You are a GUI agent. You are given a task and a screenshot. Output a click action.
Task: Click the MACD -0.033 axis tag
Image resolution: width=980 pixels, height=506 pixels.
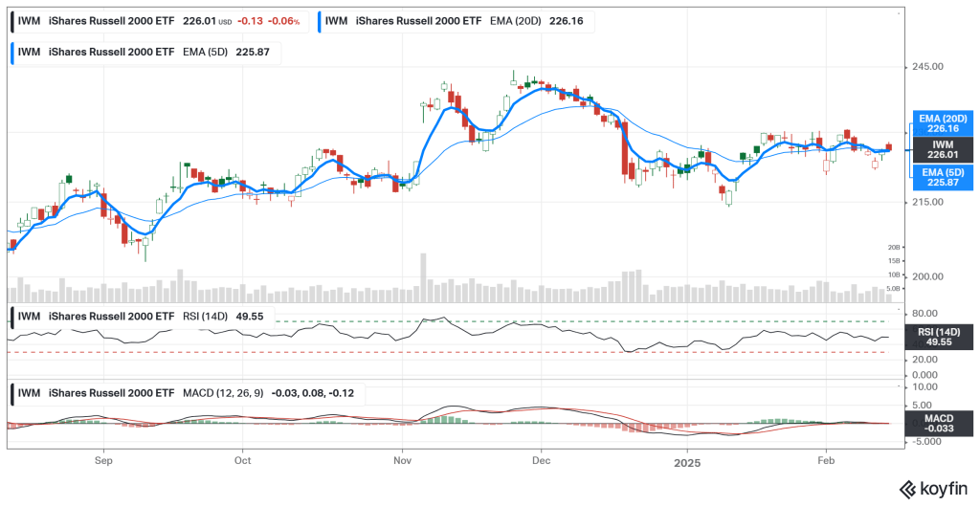pos(943,424)
